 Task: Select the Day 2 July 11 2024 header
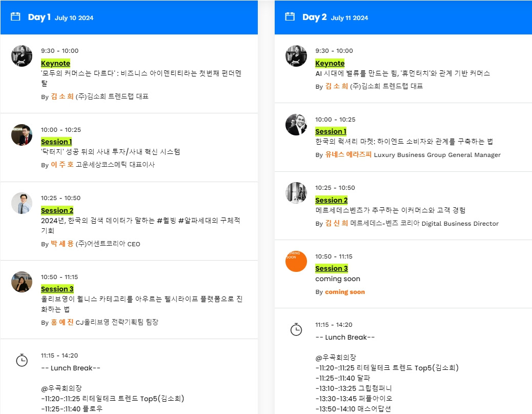403,17
